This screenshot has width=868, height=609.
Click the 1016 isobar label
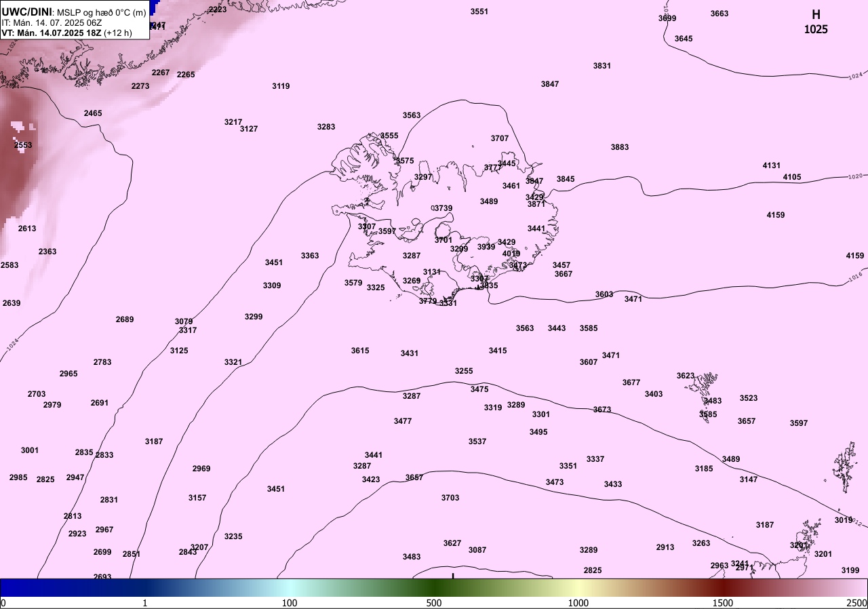(x=856, y=277)
